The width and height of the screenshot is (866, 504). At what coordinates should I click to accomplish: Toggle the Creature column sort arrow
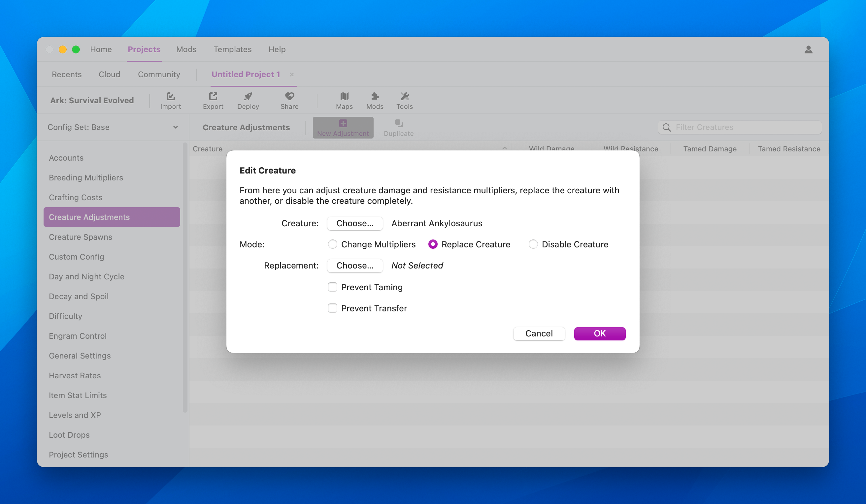[504, 148]
